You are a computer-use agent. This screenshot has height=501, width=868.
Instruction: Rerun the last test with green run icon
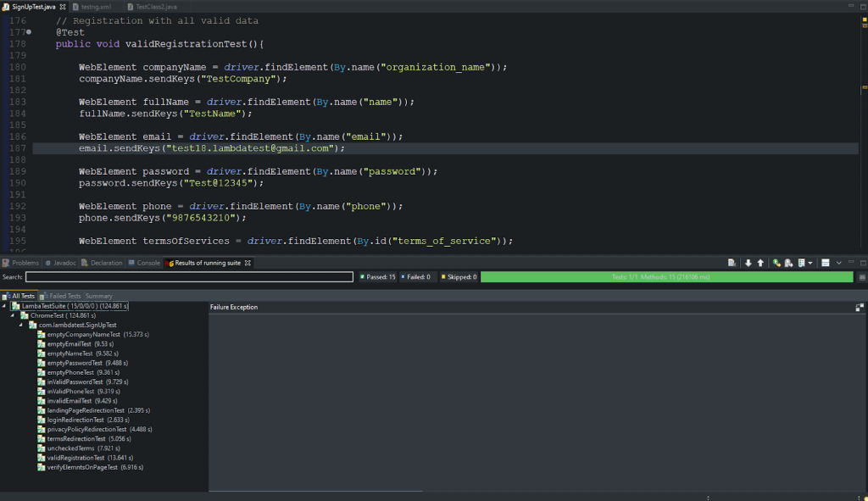[x=776, y=263]
